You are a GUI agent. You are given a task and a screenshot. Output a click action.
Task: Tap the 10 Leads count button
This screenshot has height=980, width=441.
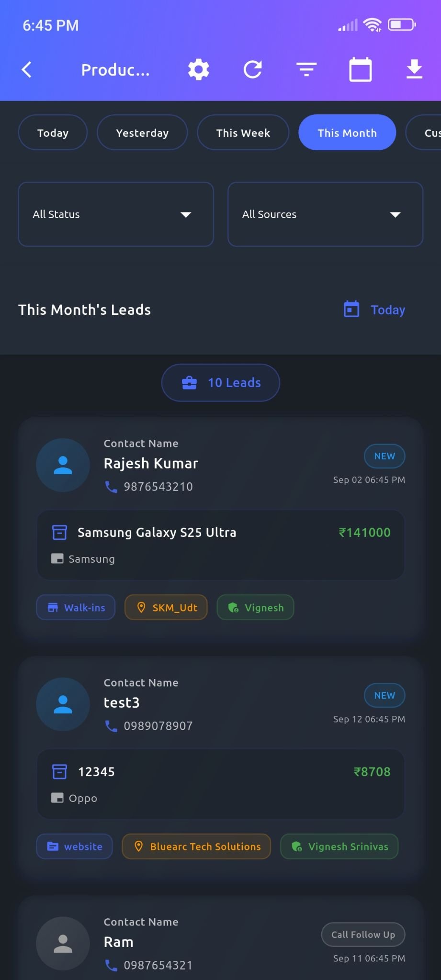click(x=221, y=383)
